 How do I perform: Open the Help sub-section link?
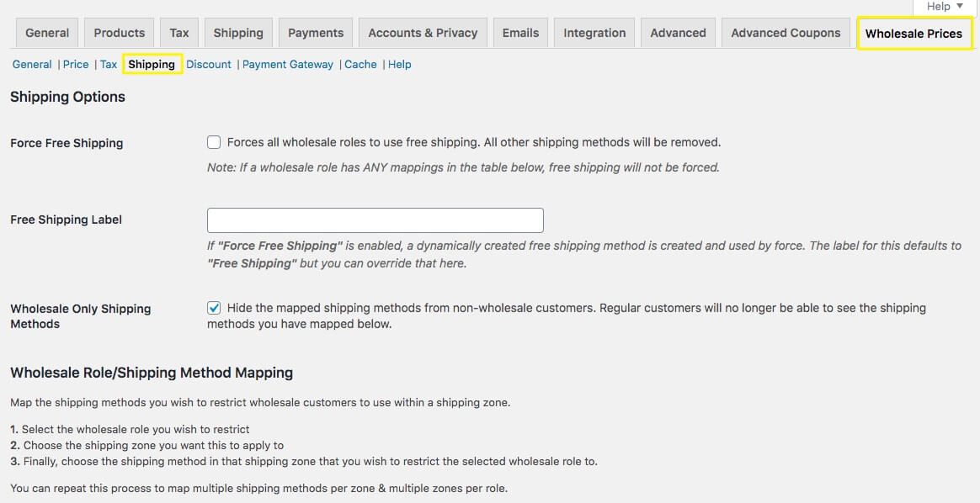[x=400, y=64]
